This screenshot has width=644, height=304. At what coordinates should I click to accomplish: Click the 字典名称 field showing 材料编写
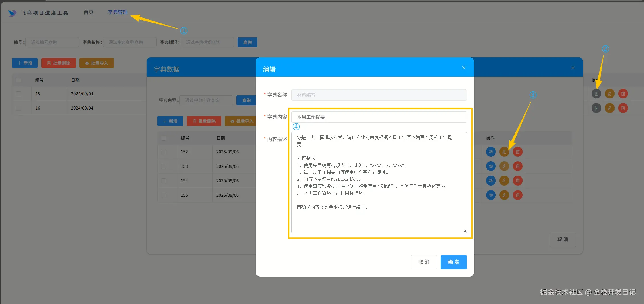click(379, 95)
